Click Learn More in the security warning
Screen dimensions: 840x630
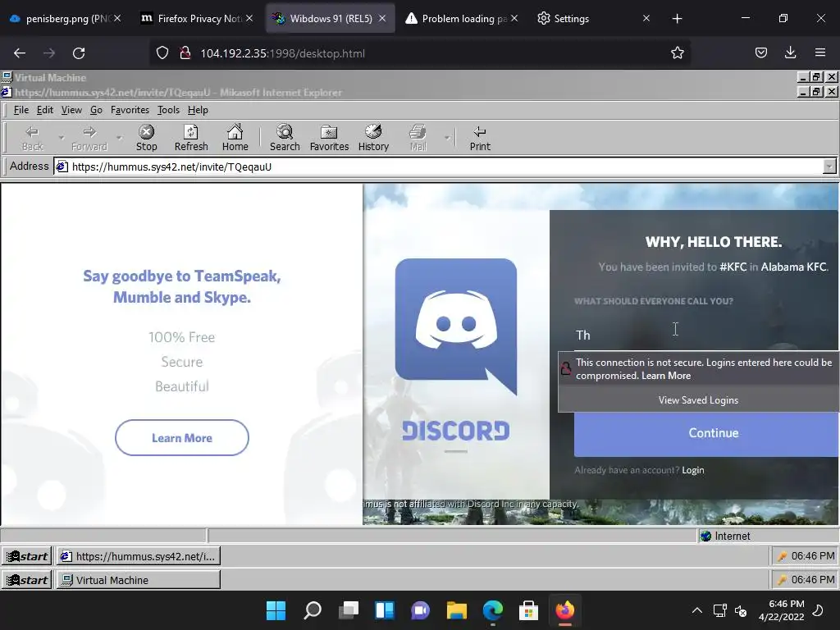coord(666,376)
